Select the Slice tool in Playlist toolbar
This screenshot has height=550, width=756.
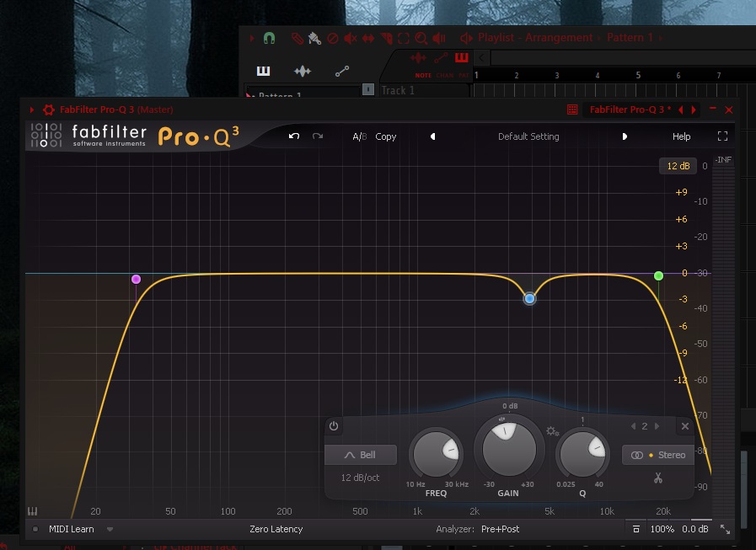click(x=386, y=38)
